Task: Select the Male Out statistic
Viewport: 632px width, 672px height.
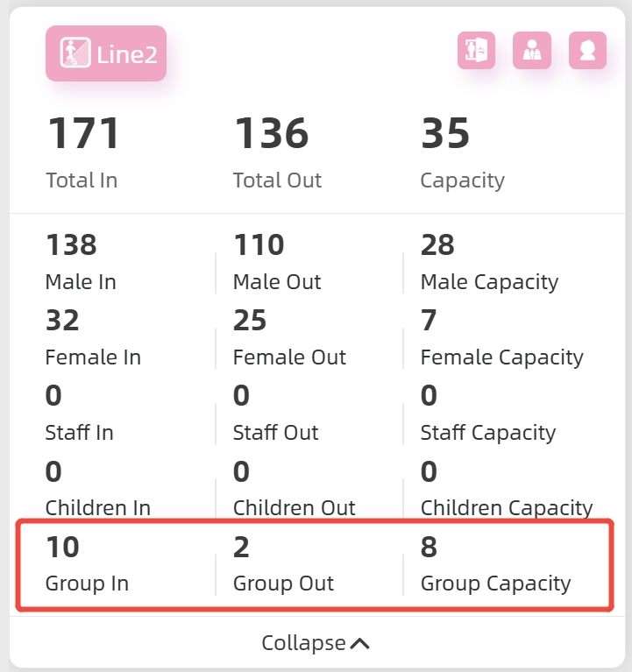Action: click(x=277, y=281)
